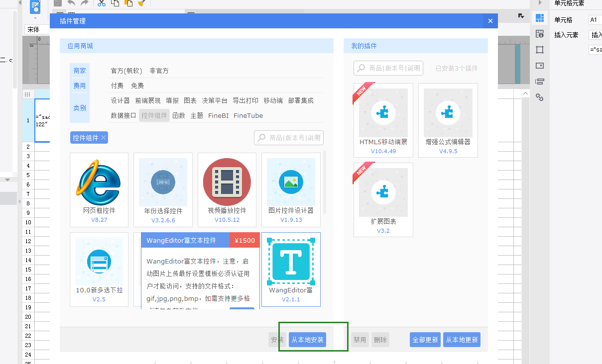
Task: Click the 单元格 A1 input field
Action: click(x=596, y=20)
